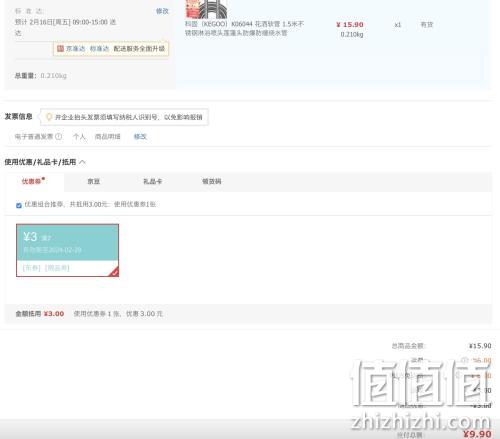The width and height of the screenshot is (500, 439).
Task: Open the 领货码 tab
Action: [212, 181]
